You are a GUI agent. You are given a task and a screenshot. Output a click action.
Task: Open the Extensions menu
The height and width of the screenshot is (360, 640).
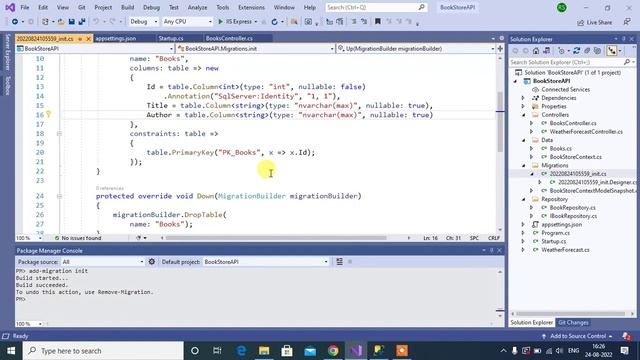click(x=251, y=7)
